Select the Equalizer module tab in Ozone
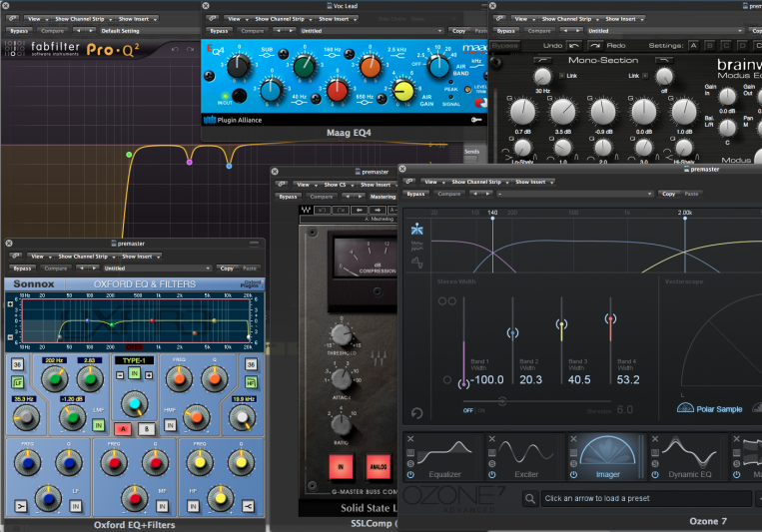Image resolution: width=762 pixels, height=532 pixels. tap(443, 457)
